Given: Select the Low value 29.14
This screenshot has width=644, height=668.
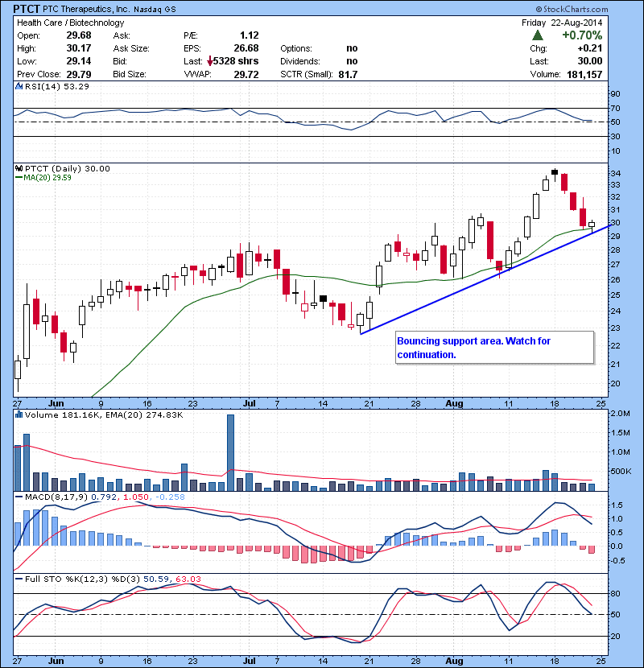Looking at the screenshot, I should (79, 61).
